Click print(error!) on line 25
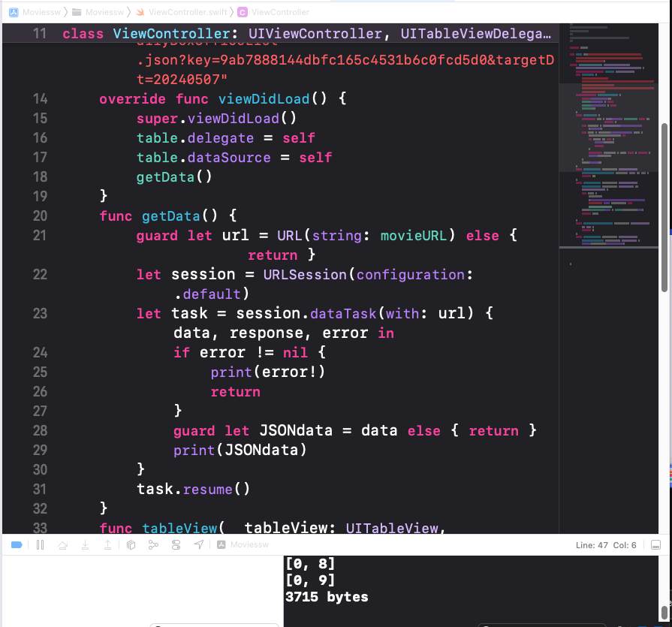Screen dimensions: 672x627 point(268,372)
